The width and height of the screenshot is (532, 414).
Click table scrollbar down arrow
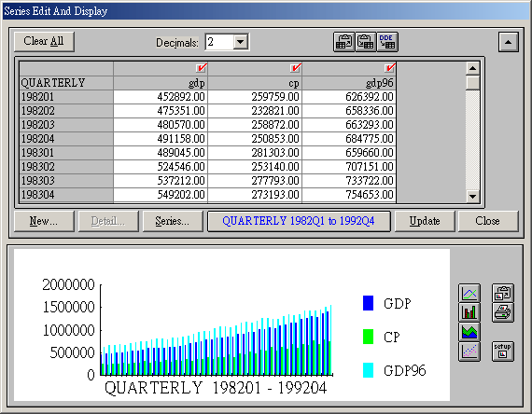472,196
